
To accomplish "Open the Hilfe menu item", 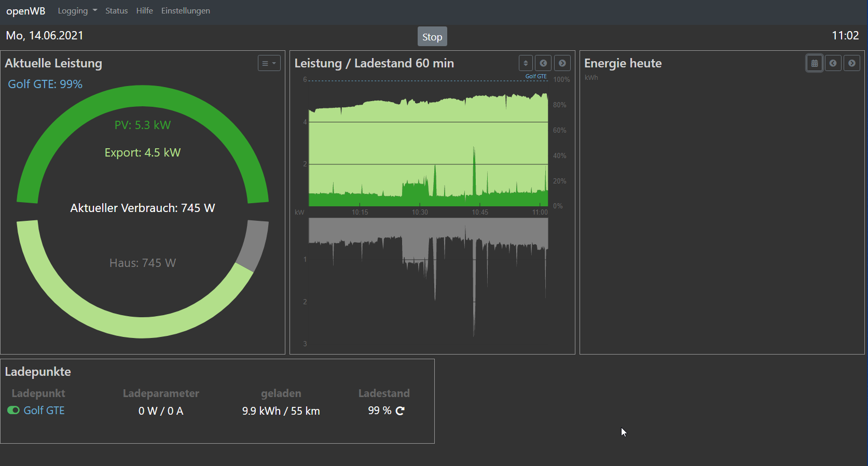I will (x=144, y=11).
